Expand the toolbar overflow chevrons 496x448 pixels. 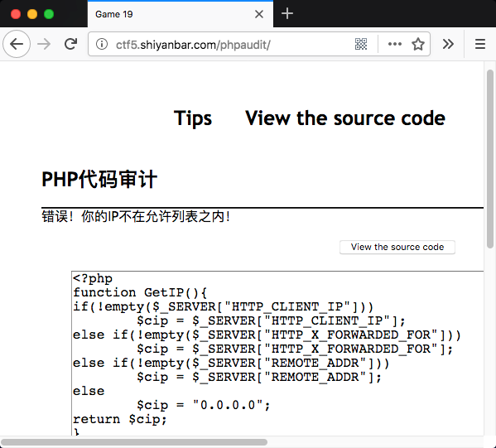(x=448, y=44)
